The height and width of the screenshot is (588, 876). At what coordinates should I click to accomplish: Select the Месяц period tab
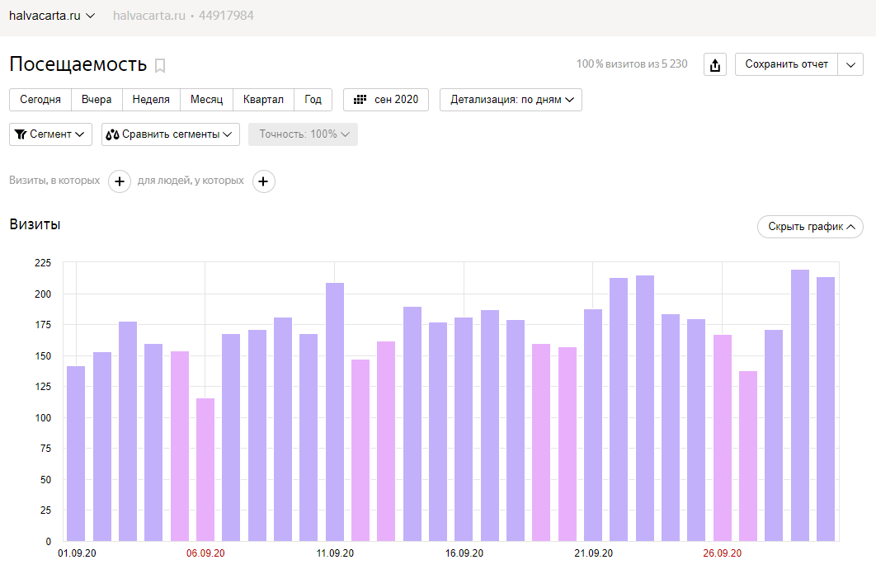pyautogui.click(x=206, y=100)
